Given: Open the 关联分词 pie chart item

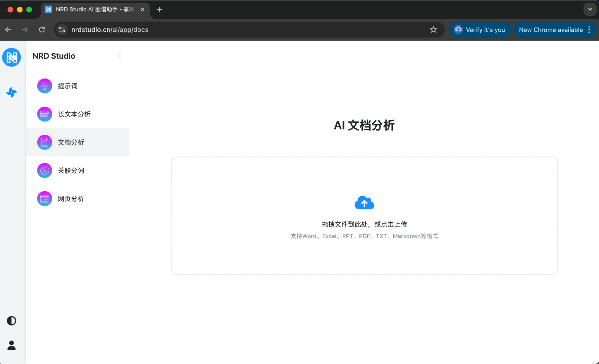Looking at the screenshot, I should pyautogui.click(x=71, y=171).
